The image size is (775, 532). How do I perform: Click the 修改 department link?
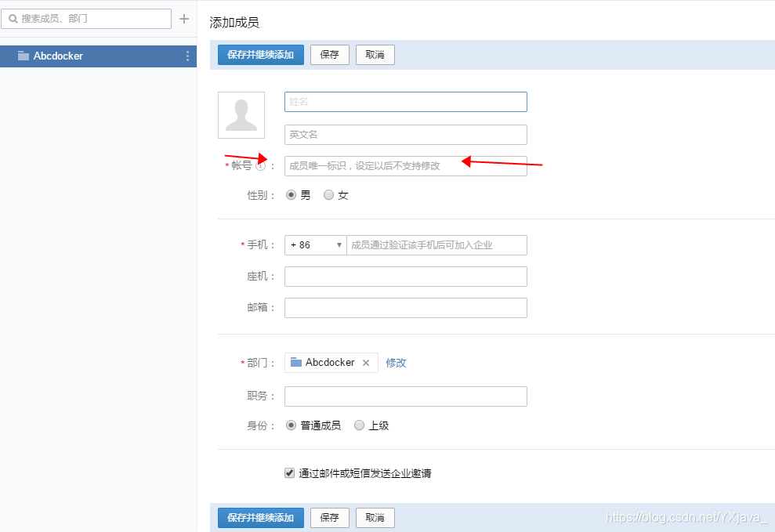(x=396, y=363)
